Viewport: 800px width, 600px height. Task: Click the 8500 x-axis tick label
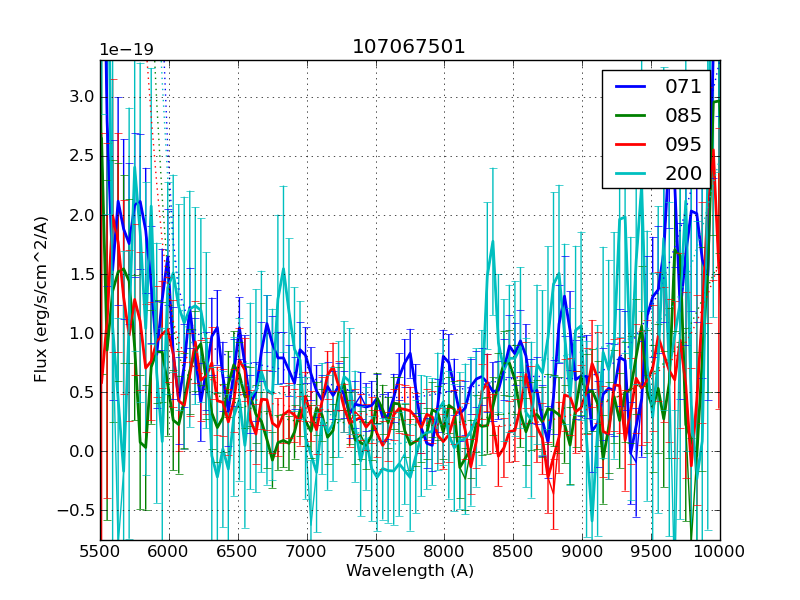pyautogui.click(x=514, y=552)
